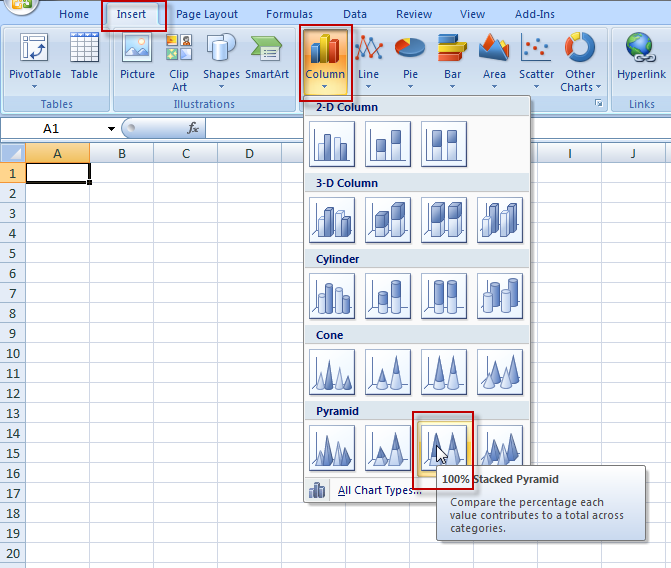The width and height of the screenshot is (671, 568).
Task: Select column I header
Action: [x=569, y=153]
